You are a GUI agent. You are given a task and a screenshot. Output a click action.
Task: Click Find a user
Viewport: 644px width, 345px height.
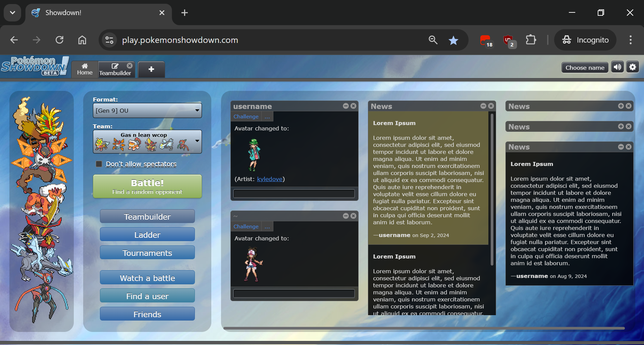coord(147,296)
